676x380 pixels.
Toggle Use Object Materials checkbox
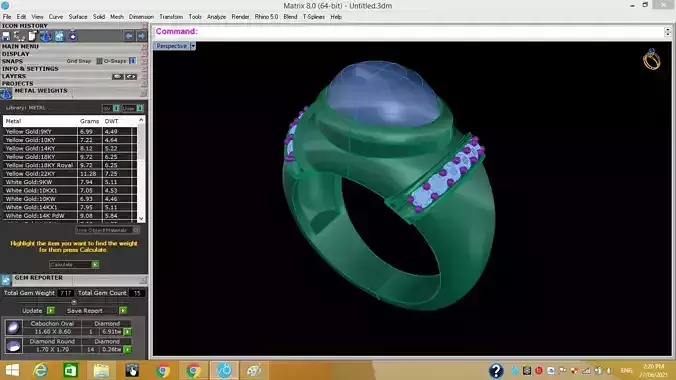click(x=136, y=230)
